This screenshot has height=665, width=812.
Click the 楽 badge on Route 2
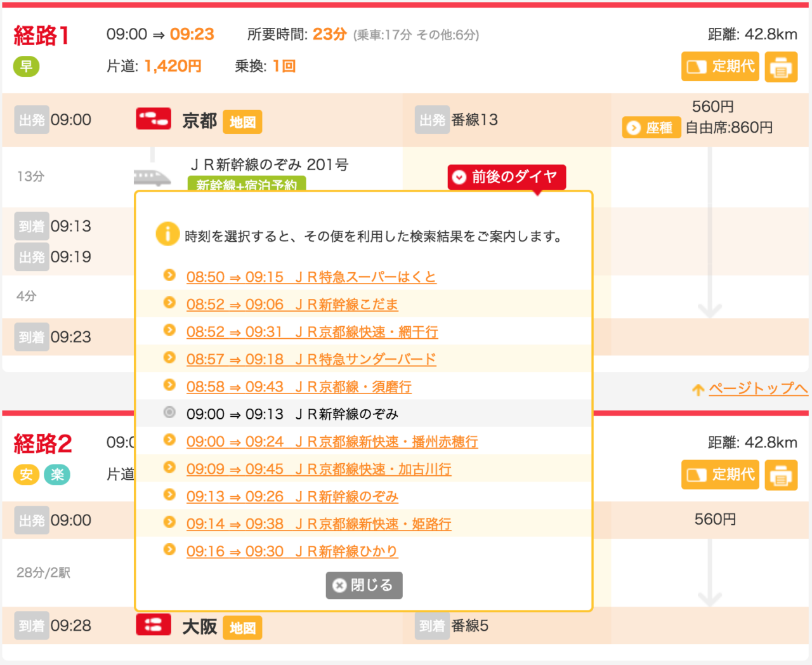[57, 475]
